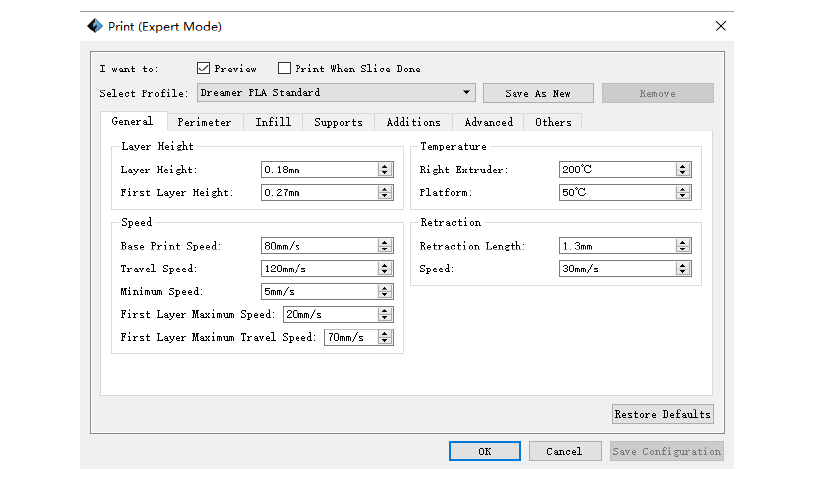Viewport: 814px width, 481px height.
Task: Switch to the Perimeter tab
Action: click(x=204, y=122)
